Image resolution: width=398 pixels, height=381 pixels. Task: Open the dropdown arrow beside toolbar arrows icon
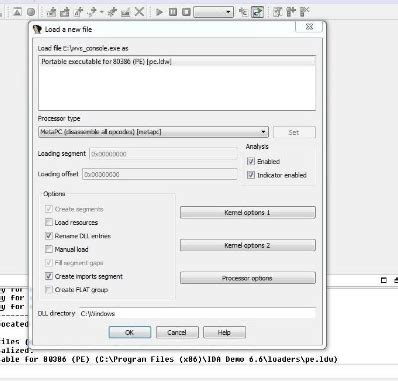pos(101,12)
